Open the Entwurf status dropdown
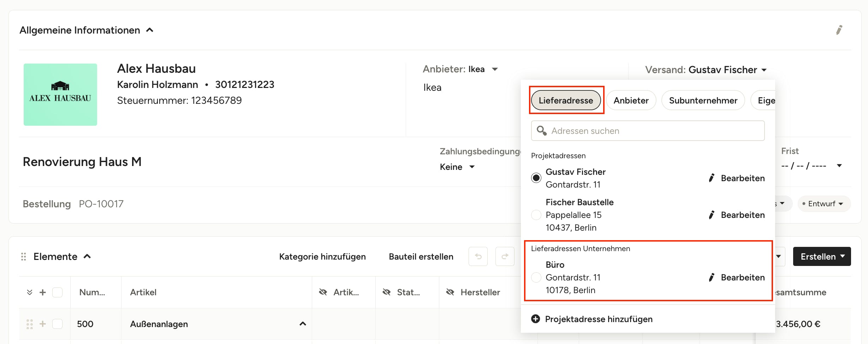Image resolution: width=868 pixels, height=344 pixels. coord(824,204)
